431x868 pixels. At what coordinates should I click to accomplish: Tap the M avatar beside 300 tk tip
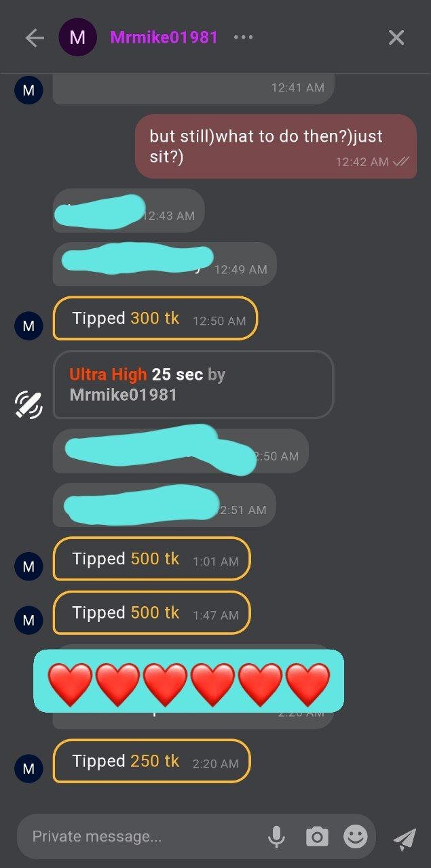coord(29,325)
